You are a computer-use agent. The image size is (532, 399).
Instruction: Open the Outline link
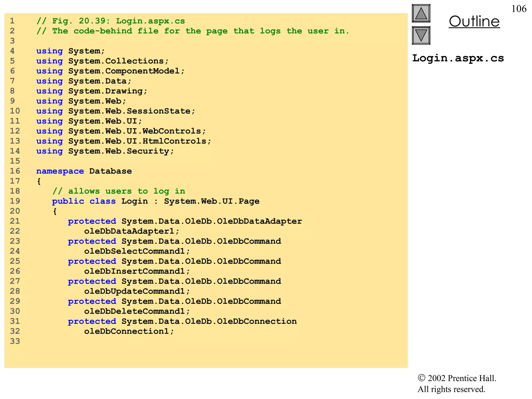click(474, 21)
